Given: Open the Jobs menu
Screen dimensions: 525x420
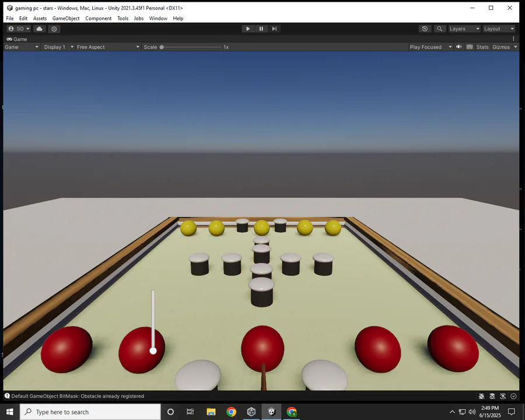Looking at the screenshot, I should (x=139, y=19).
